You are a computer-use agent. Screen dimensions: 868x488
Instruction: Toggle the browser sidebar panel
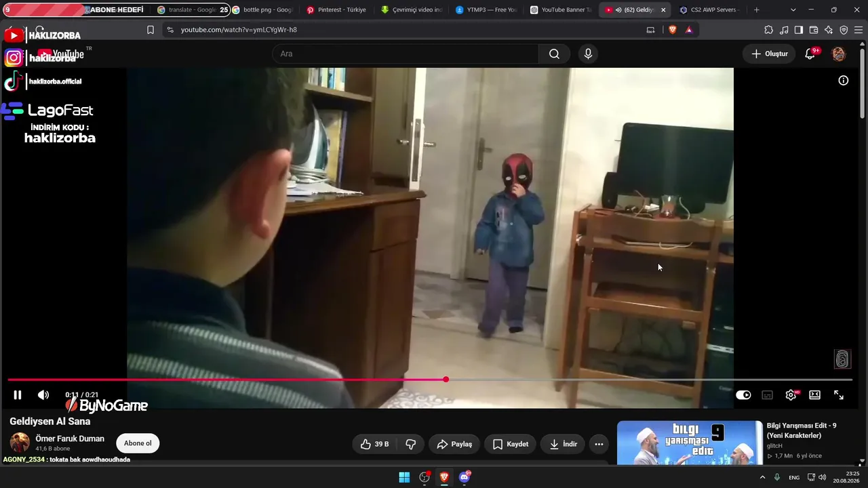coord(799,30)
